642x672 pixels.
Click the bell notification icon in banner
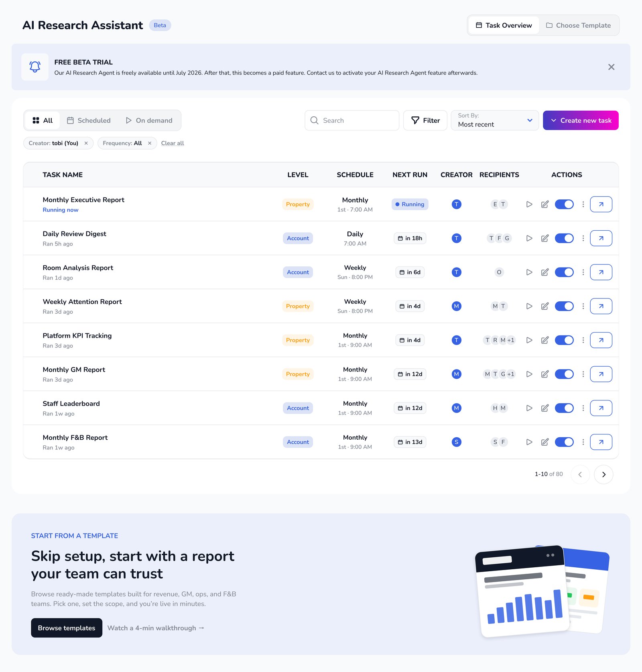tap(35, 67)
